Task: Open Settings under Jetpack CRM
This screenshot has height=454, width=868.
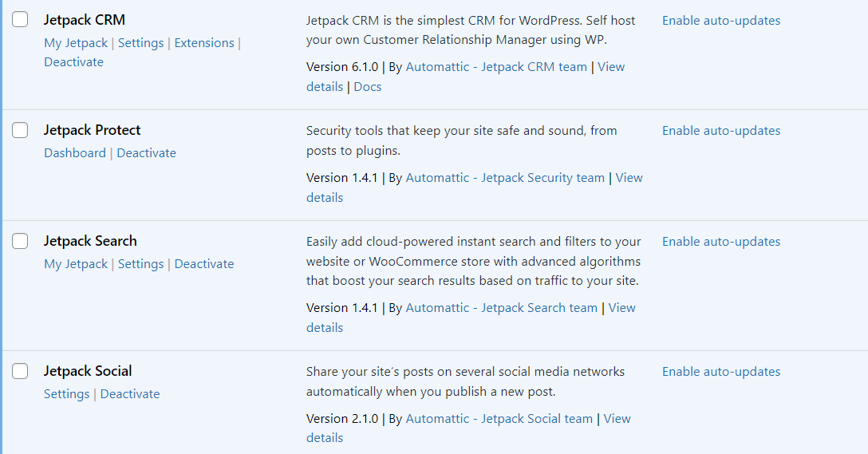Action: tap(140, 42)
